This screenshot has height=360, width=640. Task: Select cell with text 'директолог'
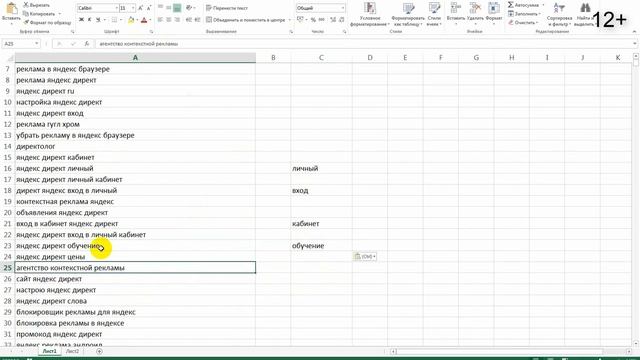(x=135, y=146)
